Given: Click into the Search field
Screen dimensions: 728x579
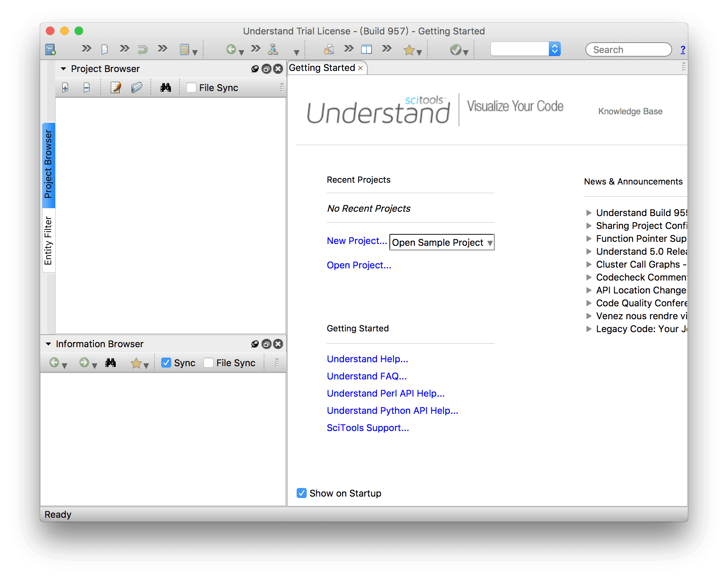Looking at the screenshot, I should coord(628,49).
